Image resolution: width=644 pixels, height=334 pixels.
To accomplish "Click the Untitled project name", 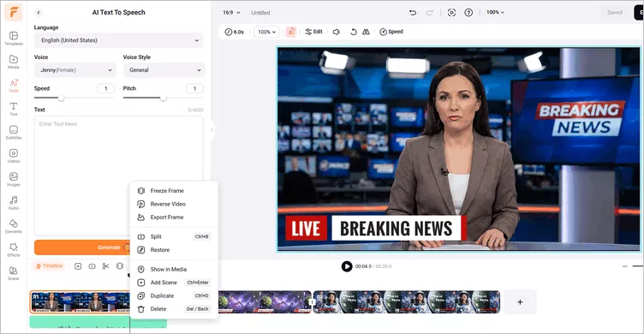I will click(x=260, y=13).
